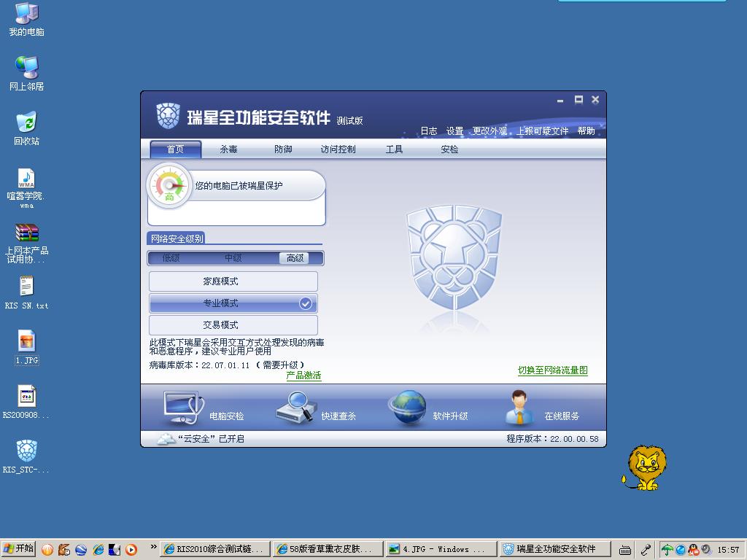Viewport: 747px width, 560px height.
Task: Click the 软件升级 globe update icon
Action: [408, 408]
